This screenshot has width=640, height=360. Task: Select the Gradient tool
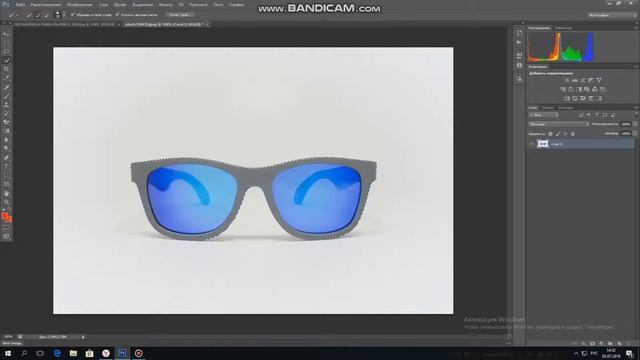(x=6, y=131)
